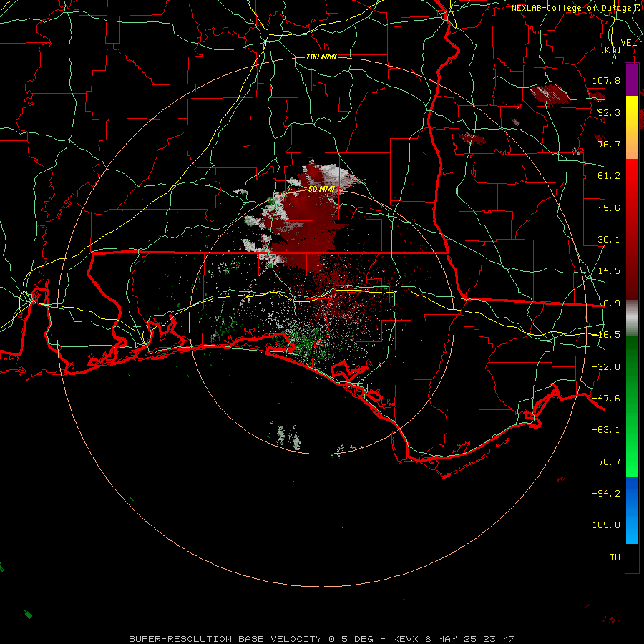Click the [KT] units label
The image size is (644, 644).
click(611, 50)
